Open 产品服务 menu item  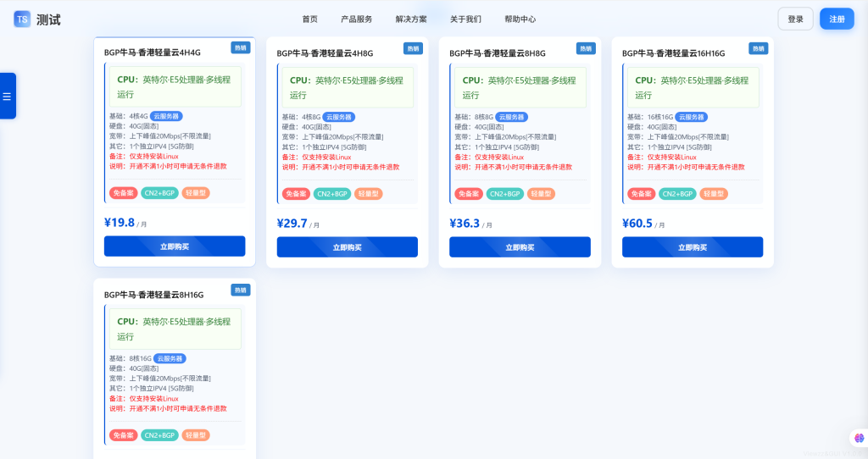coord(357,19)
